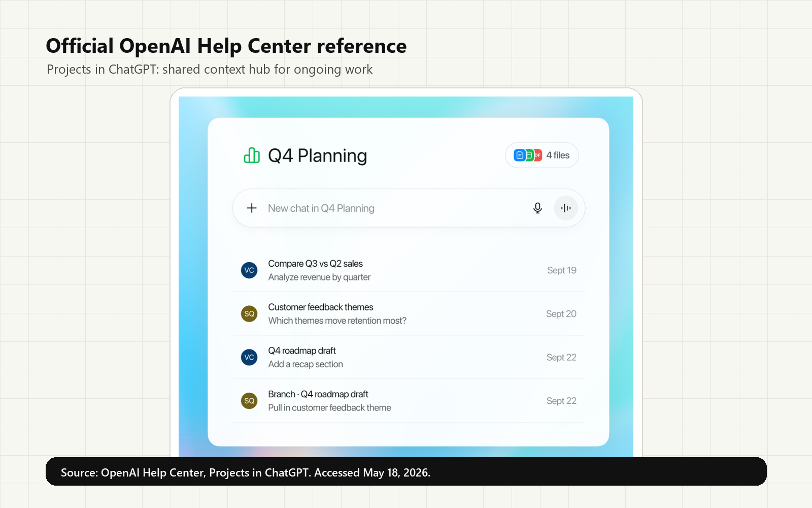Click the Q4 Planning project title
This screenshot has height=508, width=812.
(x=317, y=155)
